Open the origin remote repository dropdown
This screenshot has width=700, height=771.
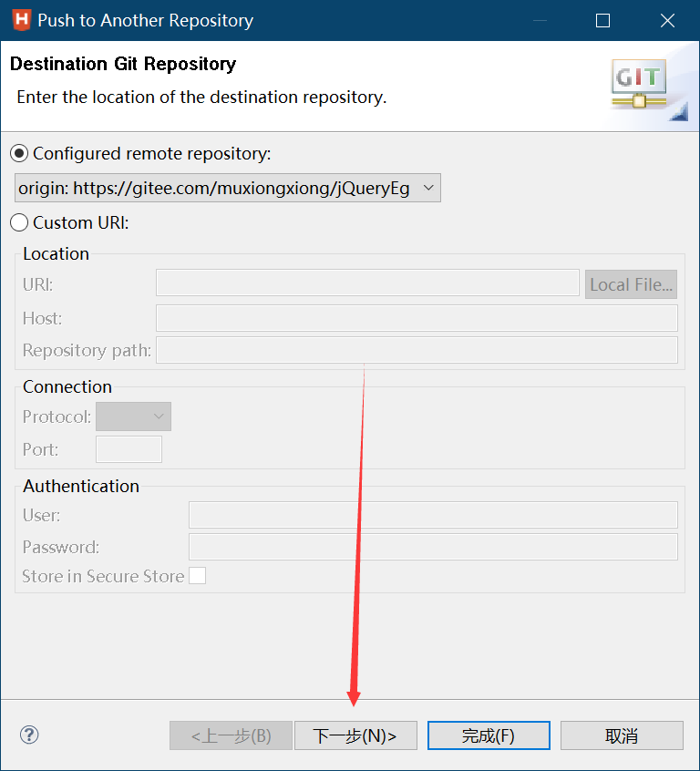(228, 188)
